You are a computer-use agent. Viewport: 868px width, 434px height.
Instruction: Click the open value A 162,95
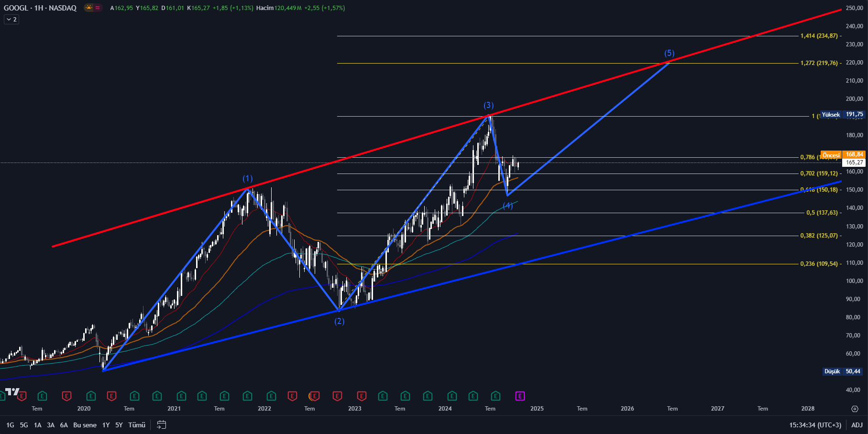(121, 8)
